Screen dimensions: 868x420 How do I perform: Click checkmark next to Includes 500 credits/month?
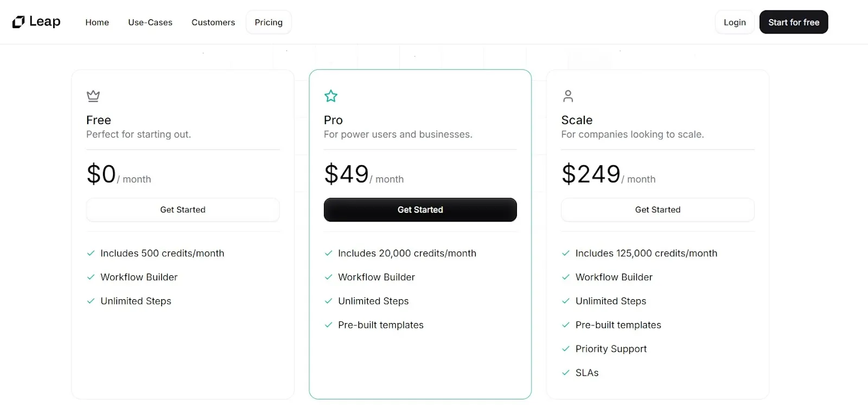point(91,253)
